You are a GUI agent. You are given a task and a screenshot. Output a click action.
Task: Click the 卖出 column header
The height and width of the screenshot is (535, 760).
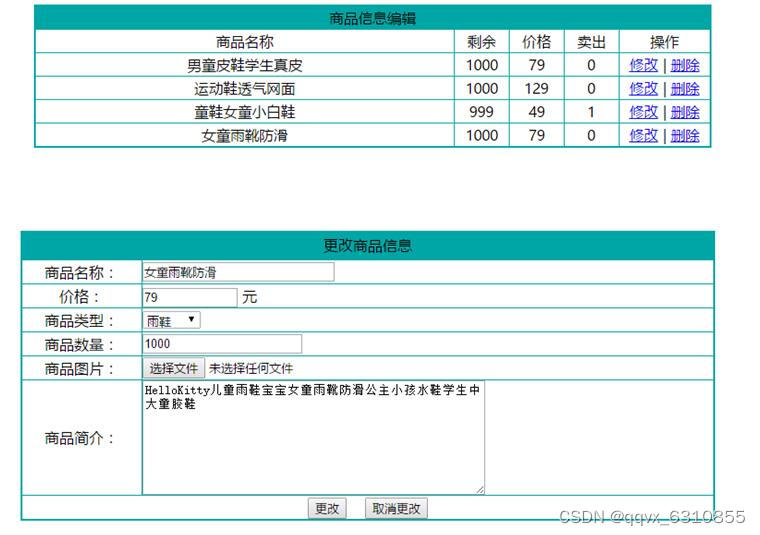click(591, 42)
